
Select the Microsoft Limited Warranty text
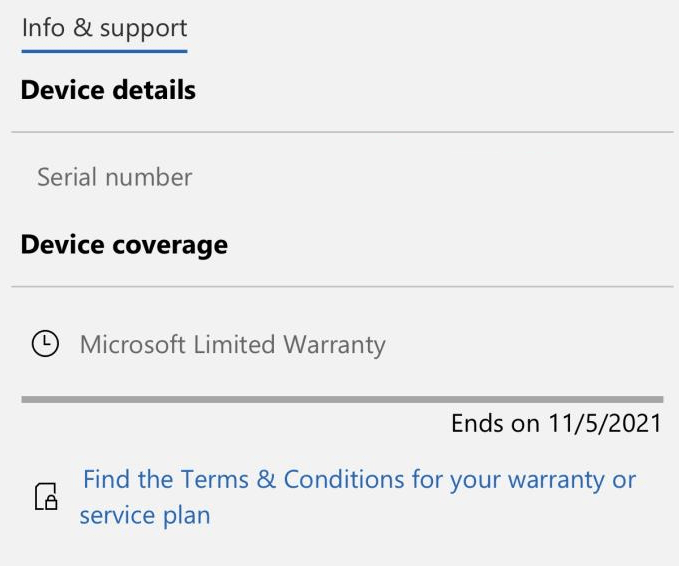232,345
